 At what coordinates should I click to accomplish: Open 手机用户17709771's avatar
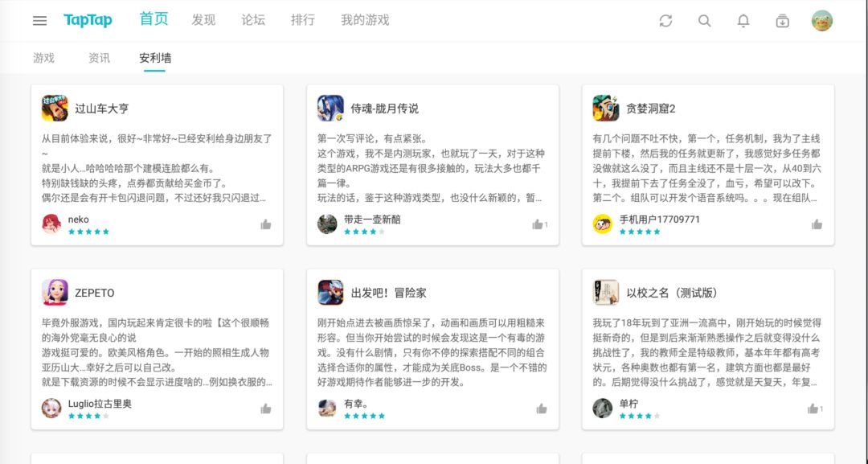(602, 224)
